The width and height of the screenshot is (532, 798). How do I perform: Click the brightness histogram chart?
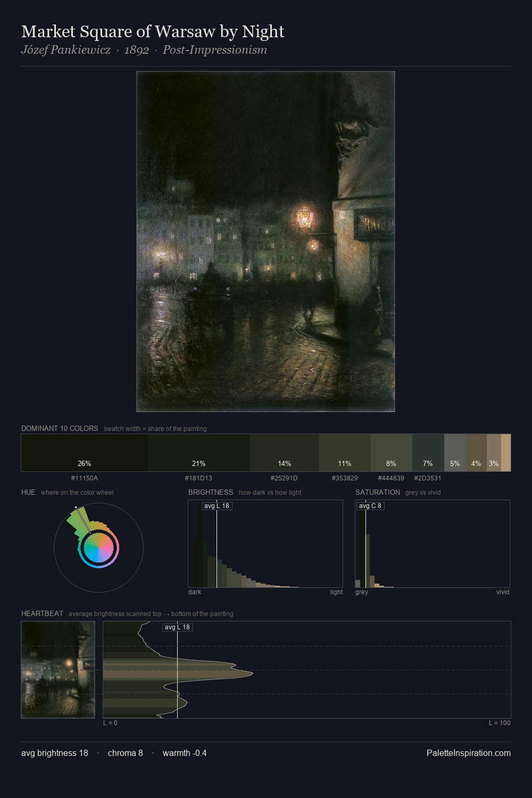(x=265, y=544)
